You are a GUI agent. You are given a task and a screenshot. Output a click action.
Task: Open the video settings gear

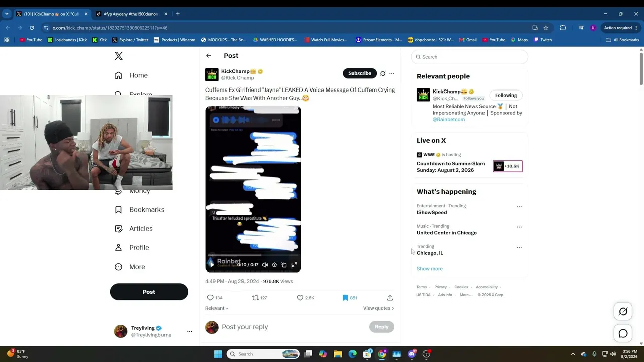tap(274, 265)
